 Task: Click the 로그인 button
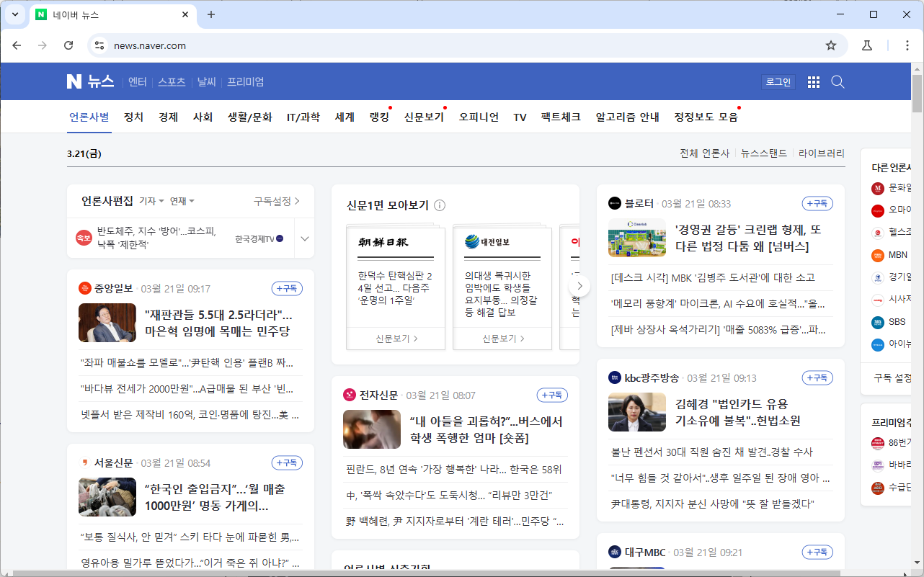tap(778, 82)
